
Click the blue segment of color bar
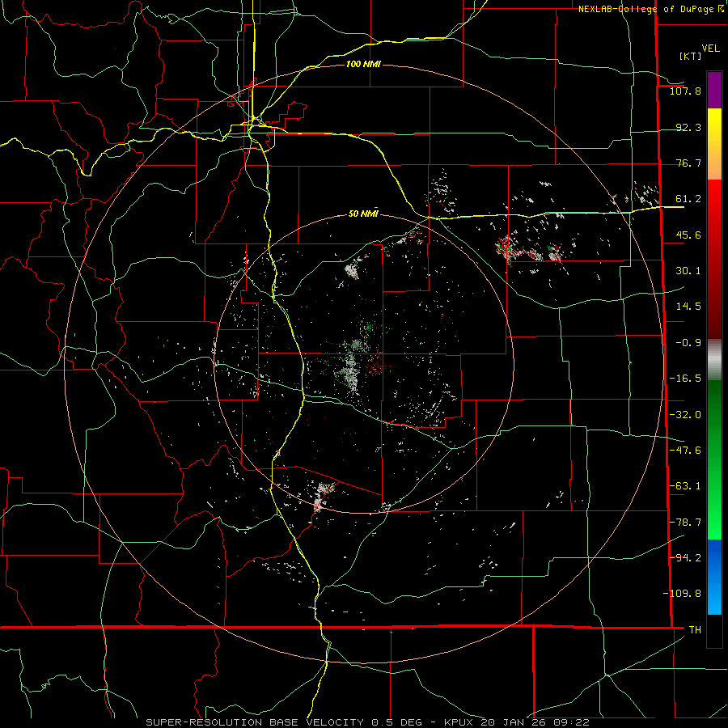coord(714,577)
